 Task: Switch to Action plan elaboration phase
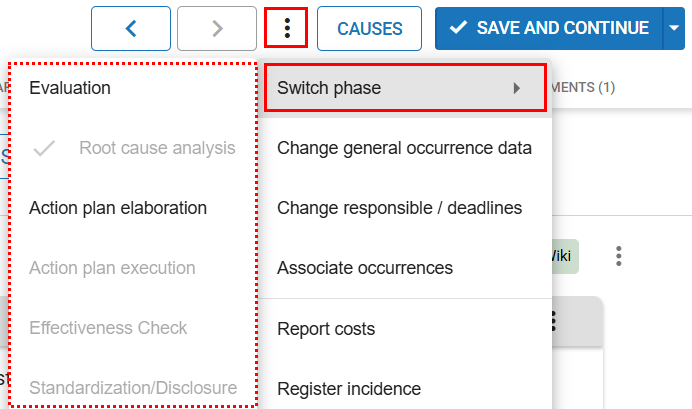[118, 208]
